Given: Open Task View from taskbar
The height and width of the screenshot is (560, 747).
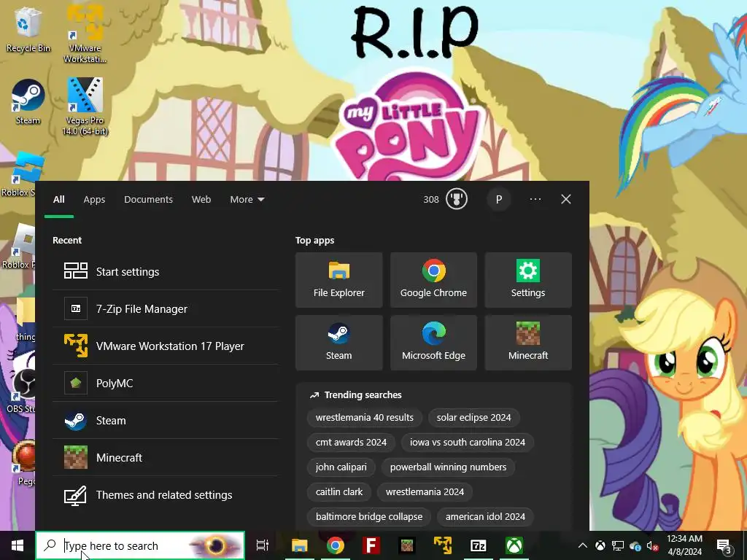Looking at the screenshot, I should pyautogui.click(x=263, y=545).
